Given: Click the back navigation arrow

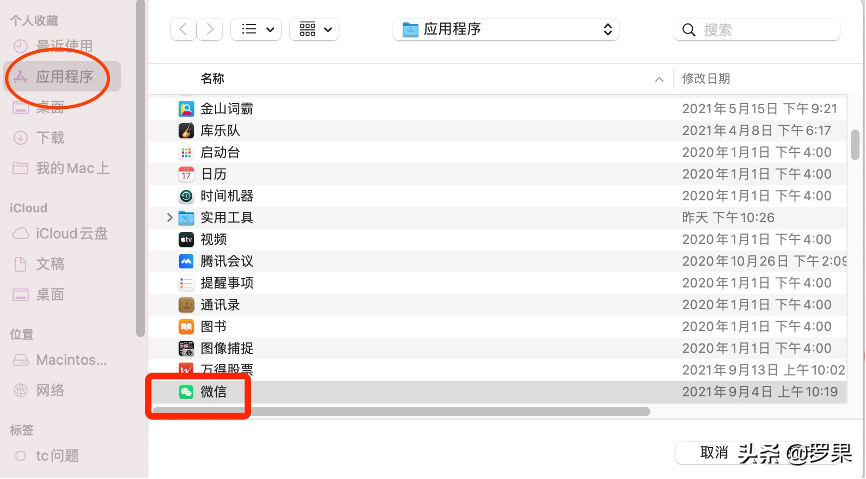Looking at the screenshot, I should coord(183,29).
